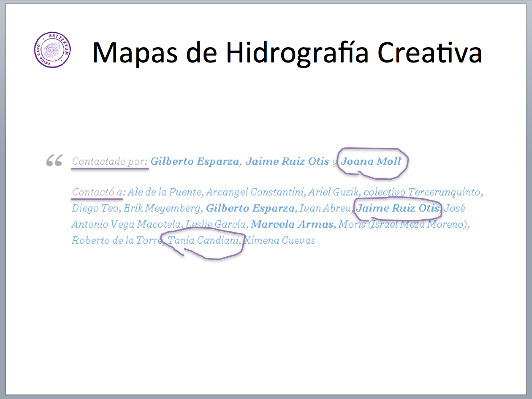The height and width of the screenshot is (399, 532).
Task: Open the colectivo Tercerunquinto link
Action: pos(422,192)
